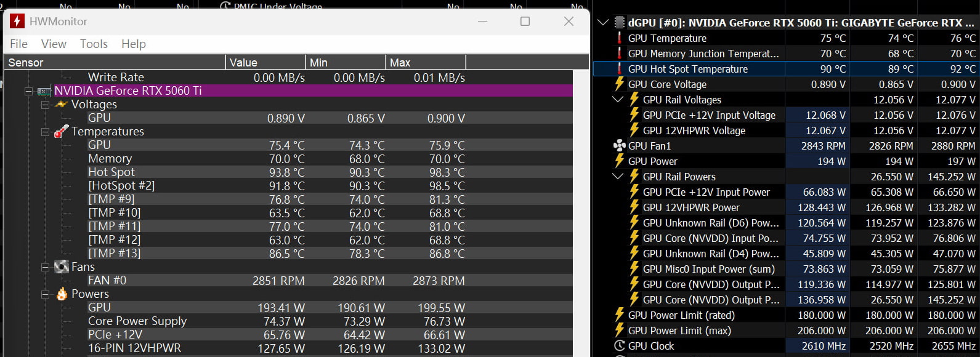This screenshot has width=980, height=357.
Task: Collapse the Fans tree node
Action: (45, 267)
